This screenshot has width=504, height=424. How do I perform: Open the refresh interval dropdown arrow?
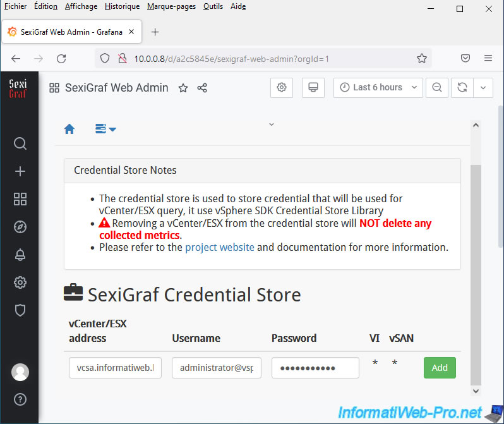pos(483,87)
